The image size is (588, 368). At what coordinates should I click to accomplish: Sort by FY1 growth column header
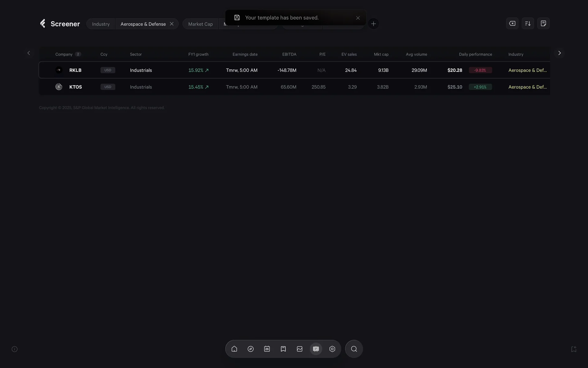[198, 54]
